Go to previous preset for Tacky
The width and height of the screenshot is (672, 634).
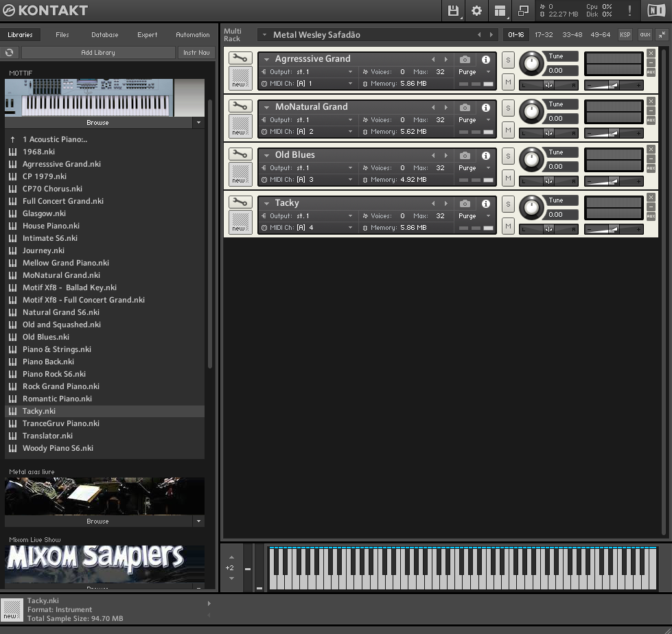433,204
